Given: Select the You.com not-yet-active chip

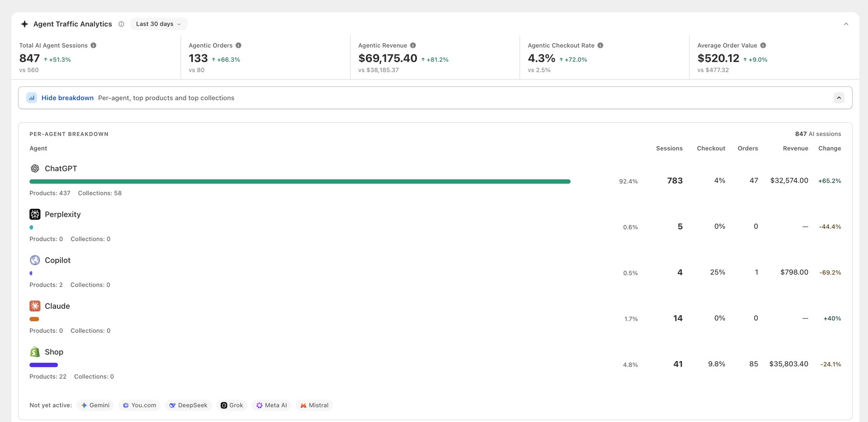Looking at the screenshot, I should 139,405.
